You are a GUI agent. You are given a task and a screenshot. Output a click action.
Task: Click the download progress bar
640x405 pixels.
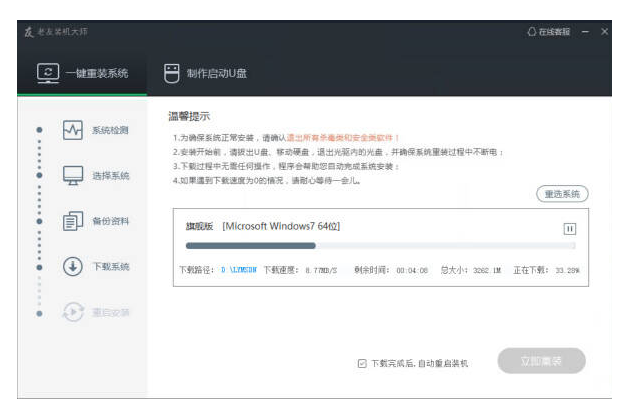[x=380, y=246]
